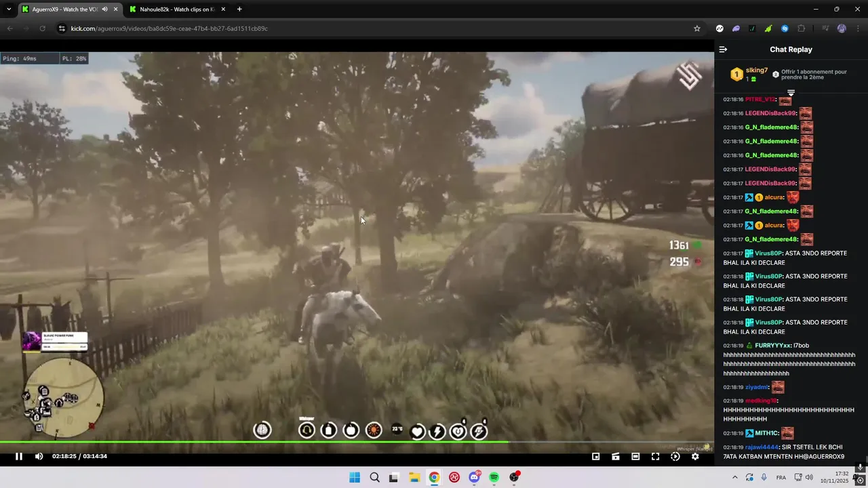This screenshot has height=488, width=868.
Task: View site information for kick.com
Action: 62,28
